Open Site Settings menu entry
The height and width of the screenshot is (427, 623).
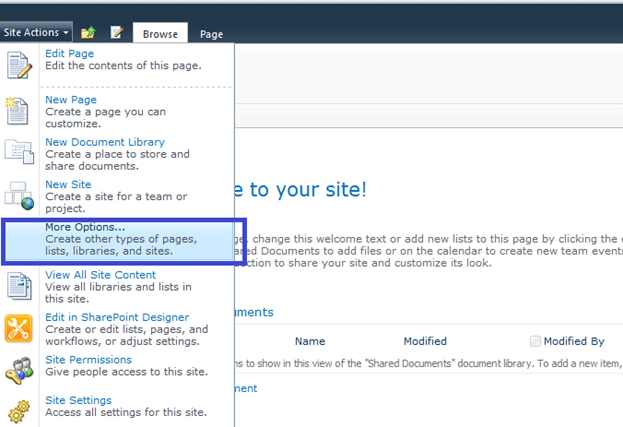coord(78,400)
